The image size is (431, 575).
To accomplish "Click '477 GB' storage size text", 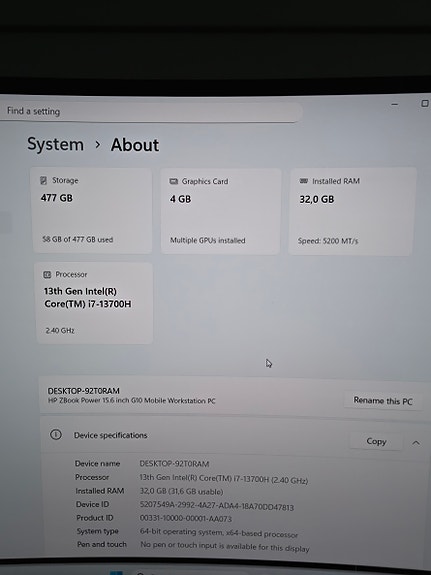I will coord(56,198).
